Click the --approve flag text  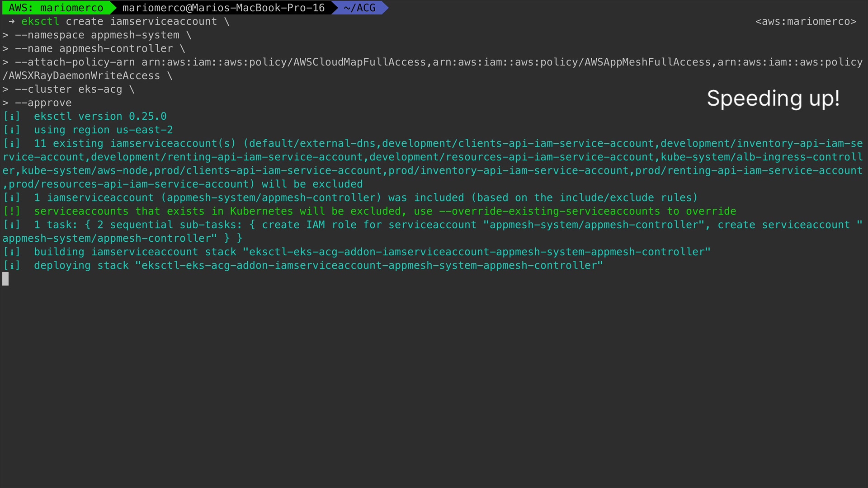tap(43, 103)
